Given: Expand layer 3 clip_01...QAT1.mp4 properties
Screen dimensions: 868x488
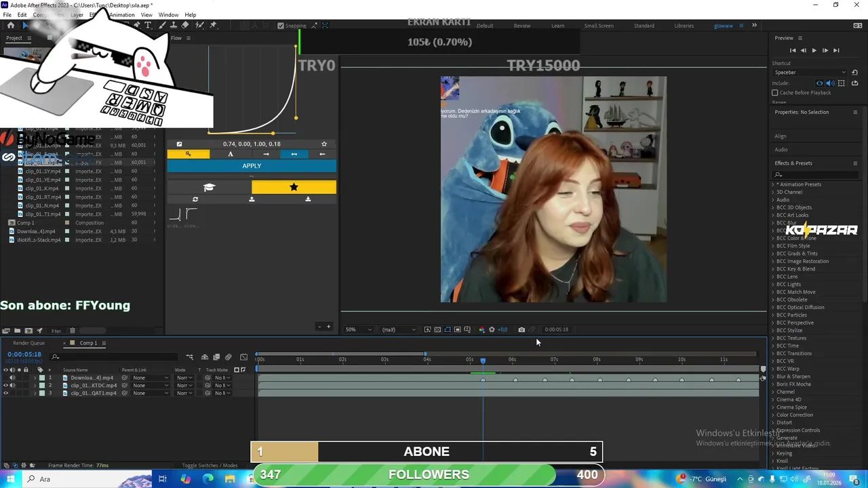Looking at the screenshot, I should pyautogui.click(x=35, y=393).
